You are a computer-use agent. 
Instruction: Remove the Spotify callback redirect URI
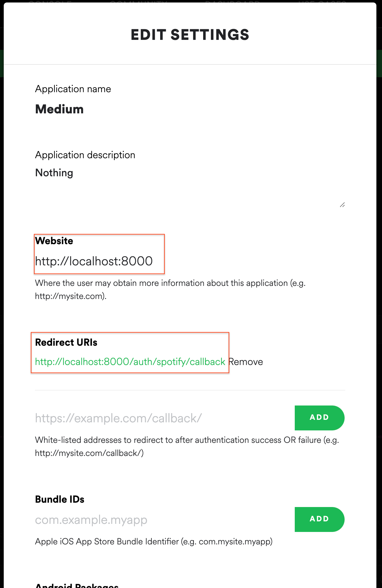point(246,362)
